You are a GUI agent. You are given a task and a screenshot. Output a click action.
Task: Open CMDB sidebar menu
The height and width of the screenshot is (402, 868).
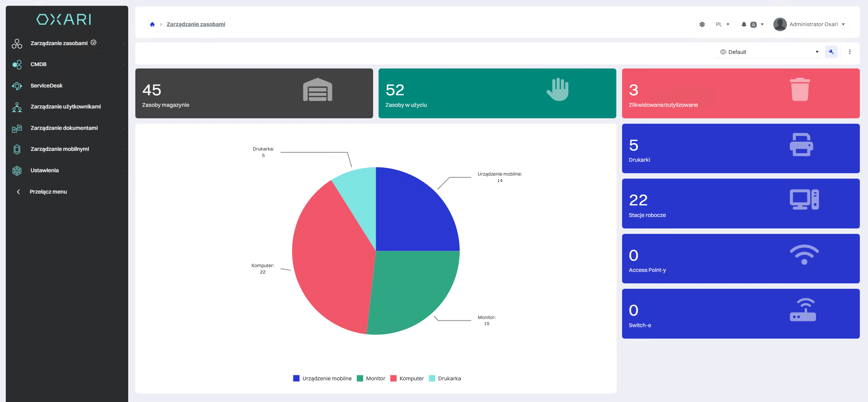click(x=38, y=64)
